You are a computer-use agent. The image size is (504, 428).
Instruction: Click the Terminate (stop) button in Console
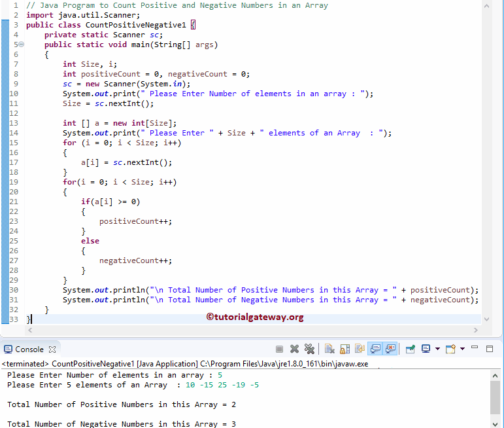click(279, 349)
